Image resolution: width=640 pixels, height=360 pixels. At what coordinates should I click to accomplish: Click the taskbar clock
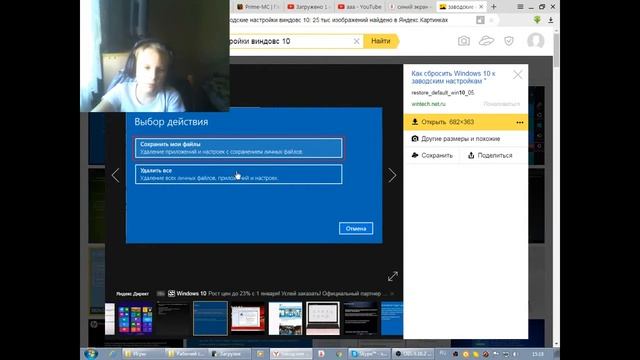[x=538, y=354]
